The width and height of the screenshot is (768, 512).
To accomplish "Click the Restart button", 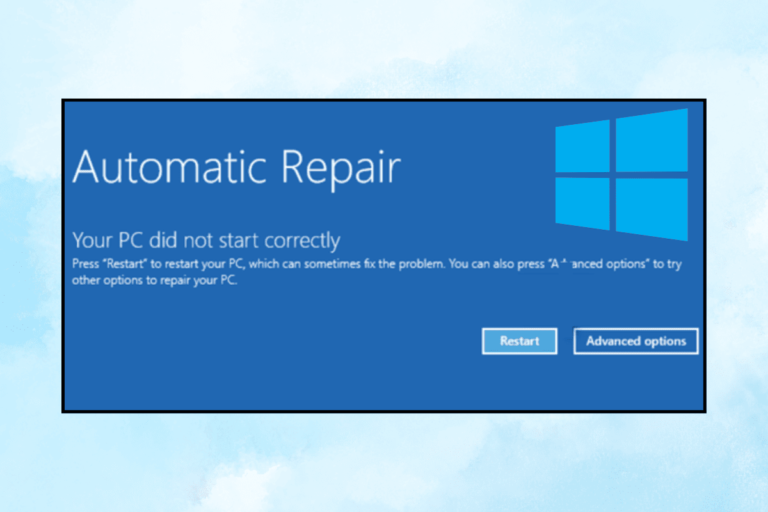I will click(519, 341).
